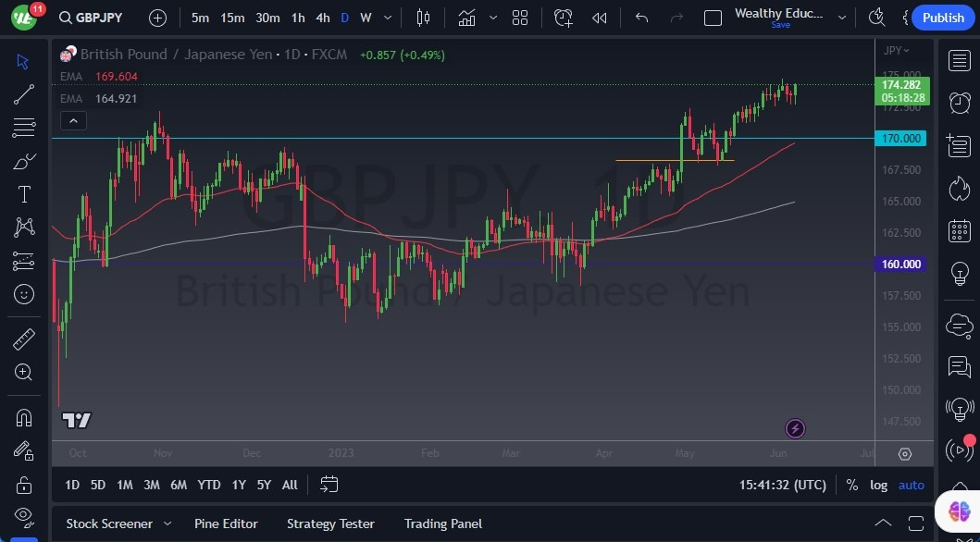Switch to the Pine Editor tab
Viewport: 980px width, 542px height.
click(226, 524)
